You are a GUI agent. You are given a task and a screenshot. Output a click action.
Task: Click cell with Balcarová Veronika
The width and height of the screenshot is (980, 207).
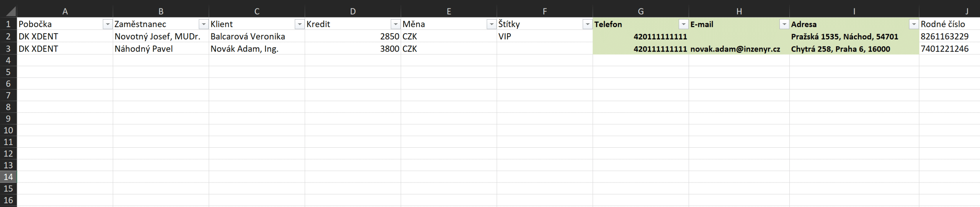coord(248,37)
